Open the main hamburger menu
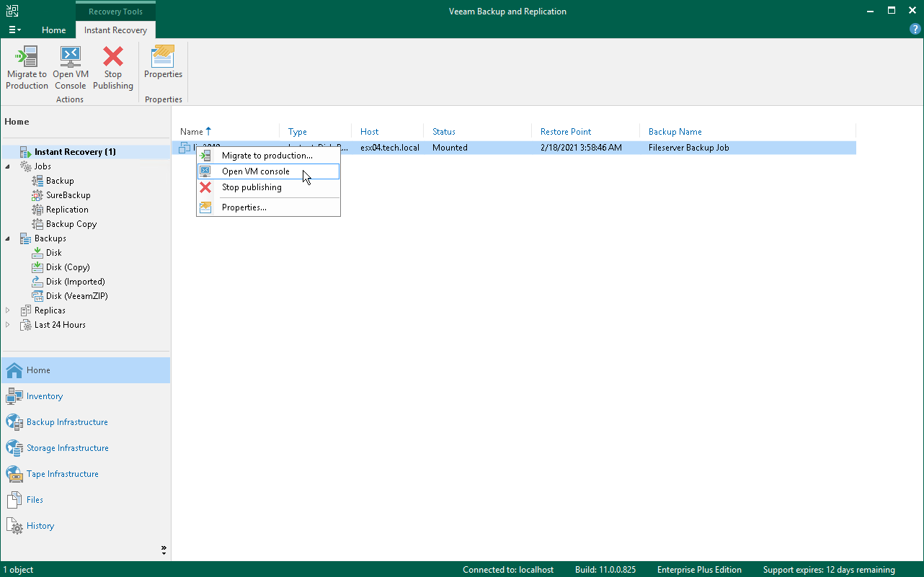This screenshot has height=577, width=924. click(x=14, y=29)
